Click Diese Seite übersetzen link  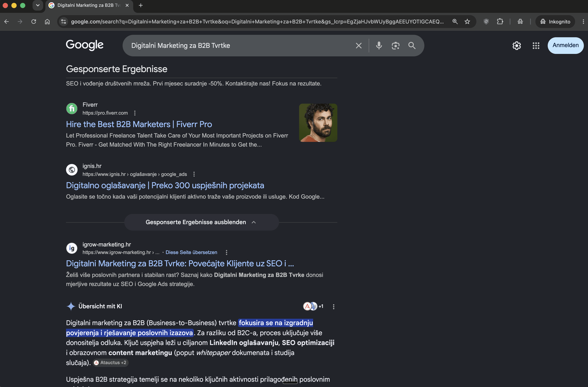coord(191,252)
